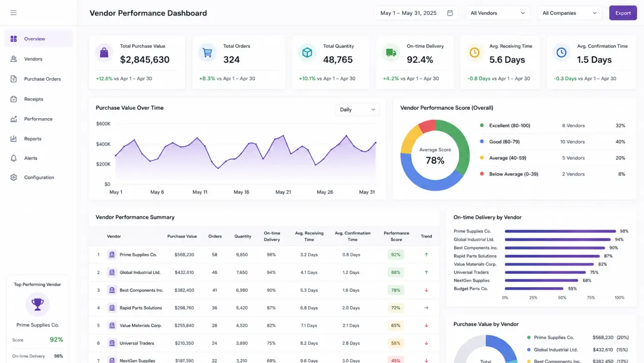
Task: Open the All Vendors dropdown
Action: (x=498, y=13)
